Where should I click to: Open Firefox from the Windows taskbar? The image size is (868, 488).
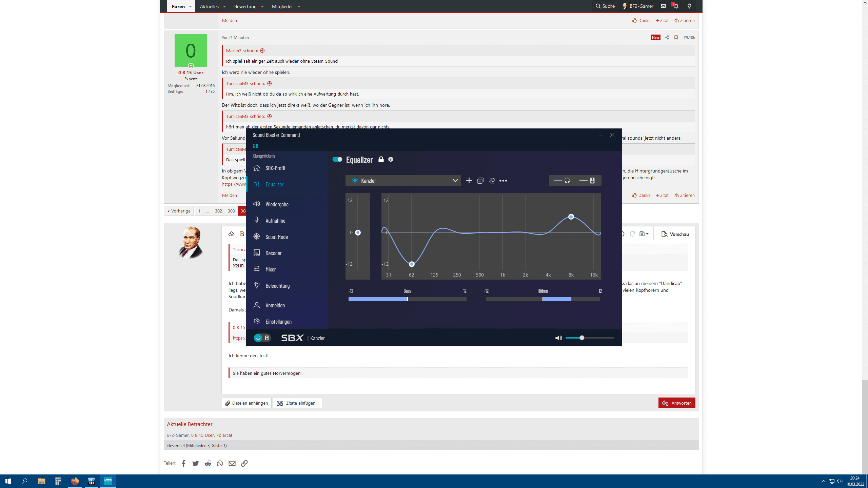(x=75, y=481)
